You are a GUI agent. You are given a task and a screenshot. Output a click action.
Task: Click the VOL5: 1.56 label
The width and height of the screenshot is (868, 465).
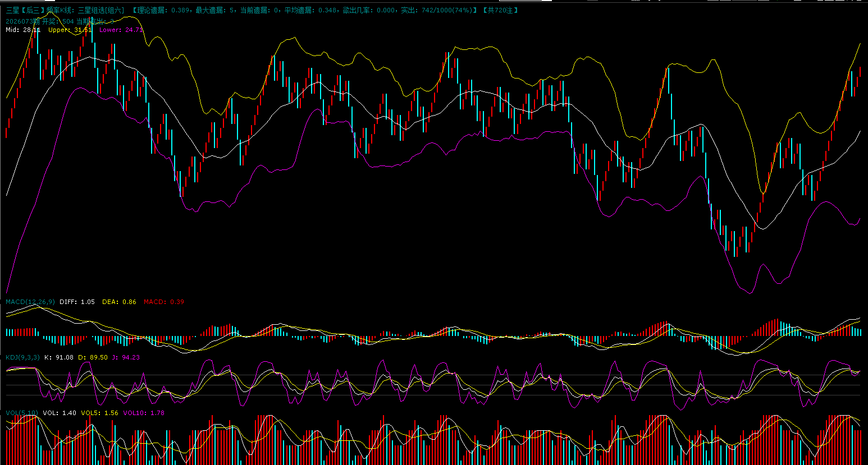[99, 413]
